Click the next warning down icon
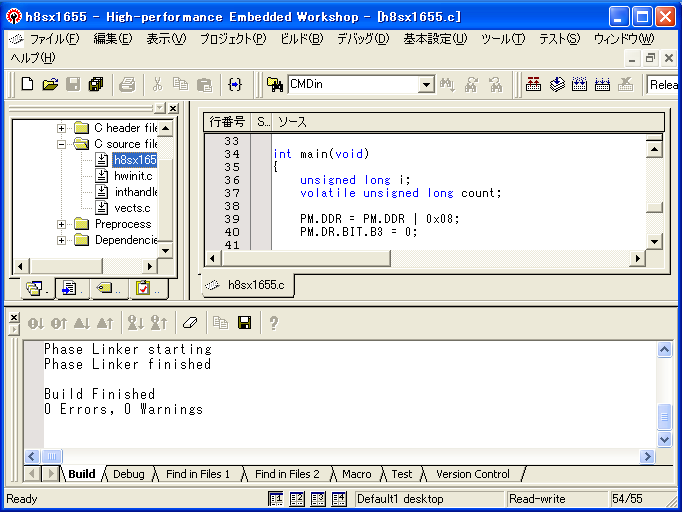 tap(82, 323)
